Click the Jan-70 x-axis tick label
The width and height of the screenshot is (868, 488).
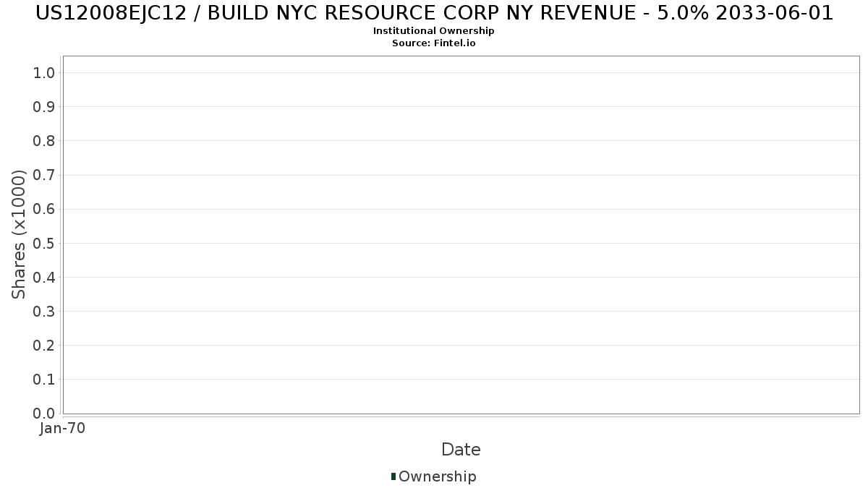click(x=63, y=429)
